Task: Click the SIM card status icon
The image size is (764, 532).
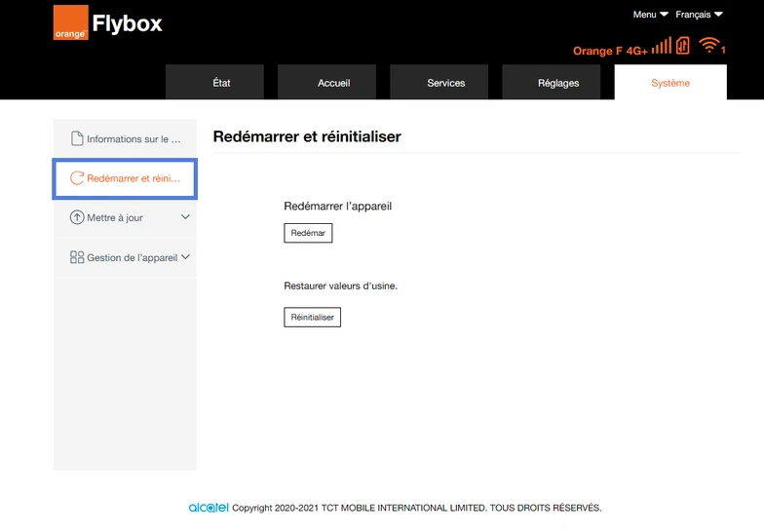Action: 682,45
